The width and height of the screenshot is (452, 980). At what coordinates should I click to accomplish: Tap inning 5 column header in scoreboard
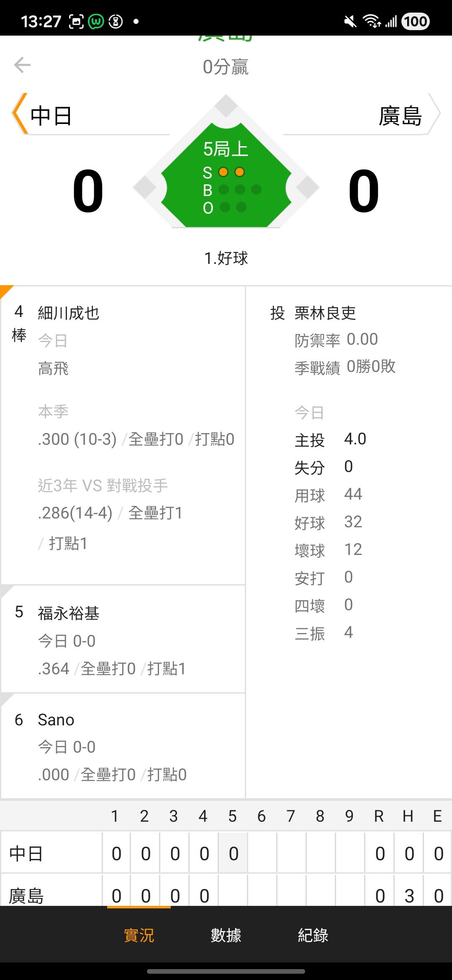pos(232,816)
